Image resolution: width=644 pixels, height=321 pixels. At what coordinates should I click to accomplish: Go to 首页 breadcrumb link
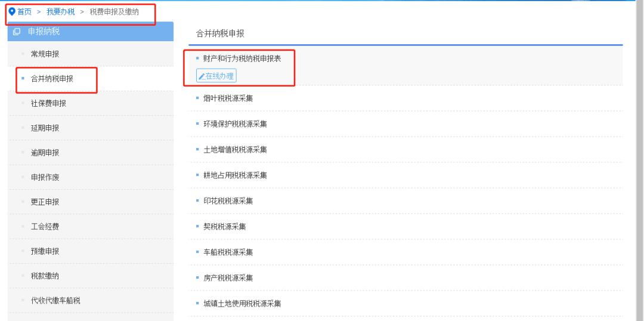coord(24,11)
